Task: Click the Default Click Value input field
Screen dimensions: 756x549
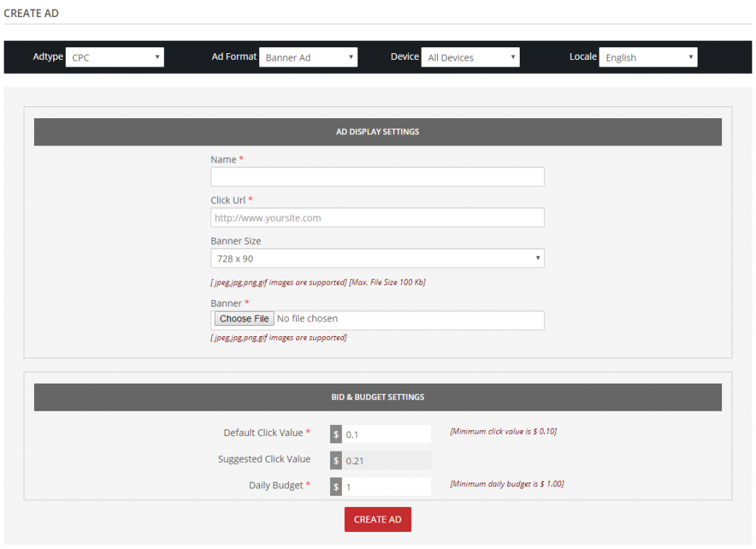Action: pyautogui.click(x=388, y=434)
